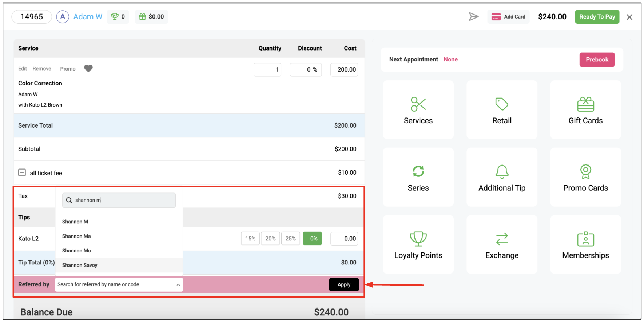Open the Promo Cards tile
This screenshot has width=644, height=323.
(x=585, y=177)
